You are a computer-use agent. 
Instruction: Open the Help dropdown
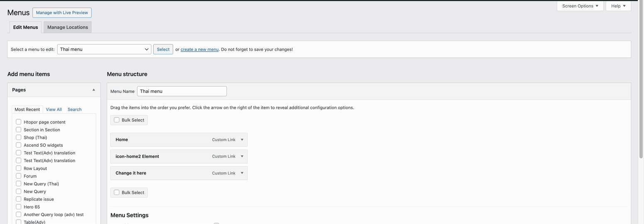coord(618,6)
